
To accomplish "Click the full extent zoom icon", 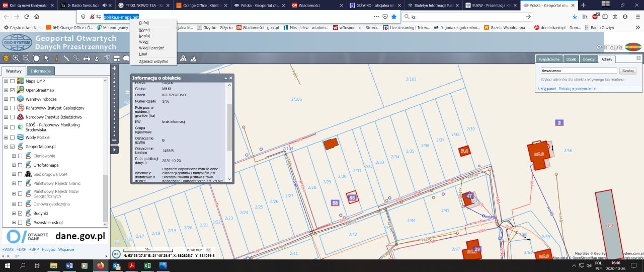I will point(36,58).
